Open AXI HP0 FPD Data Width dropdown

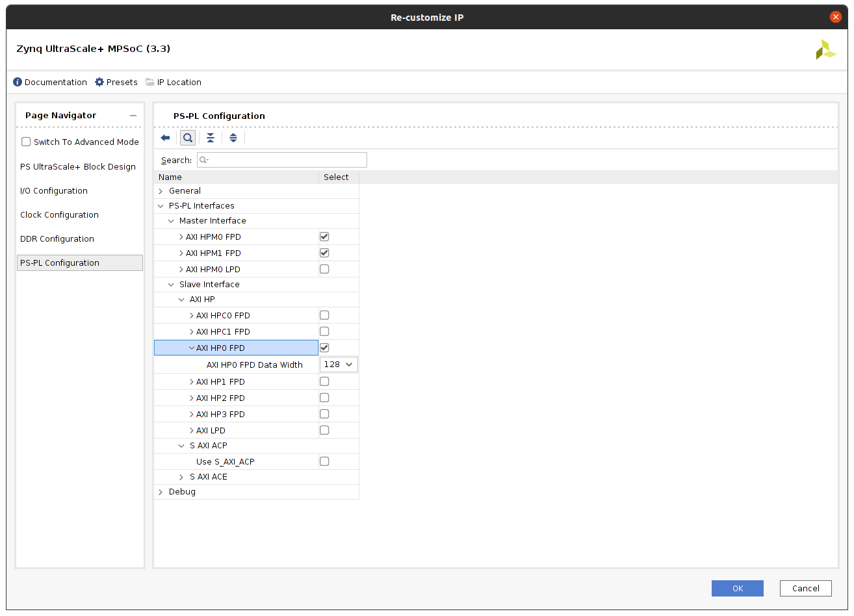pyautogui.click(x=339, y=365)
